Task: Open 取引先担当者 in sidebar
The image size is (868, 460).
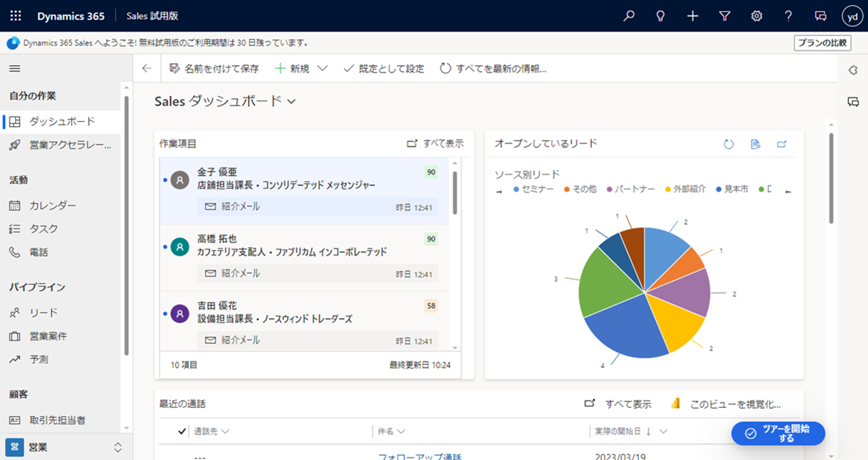Action: click(61, 420)
